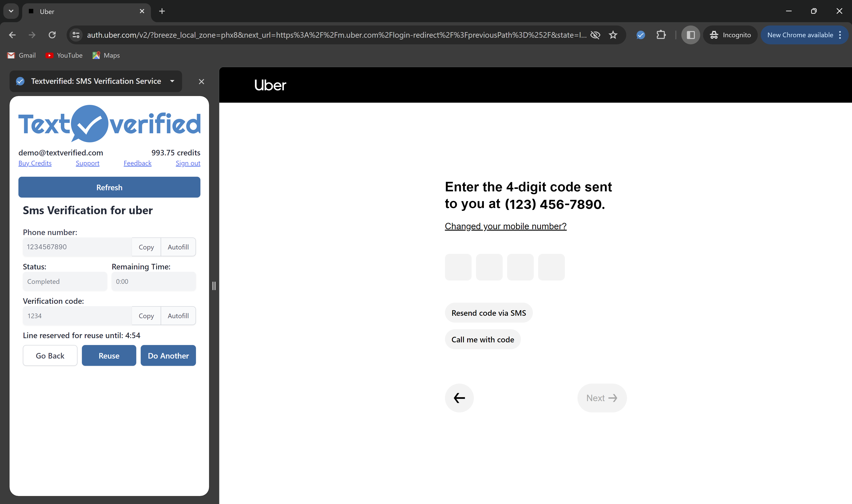This screenshot has height=504, width=852.
Task: Open the Support link
Action: tap(87, 163)
